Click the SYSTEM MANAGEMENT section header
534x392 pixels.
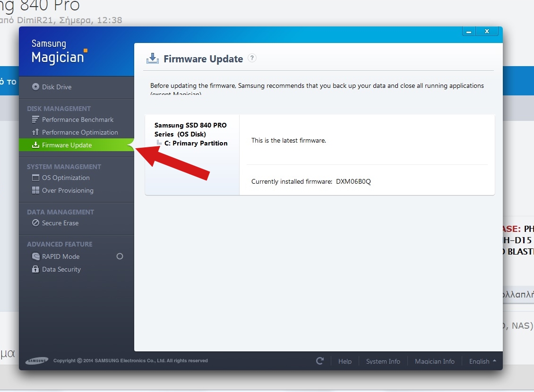pyautogui.click(x=64, y=167)
